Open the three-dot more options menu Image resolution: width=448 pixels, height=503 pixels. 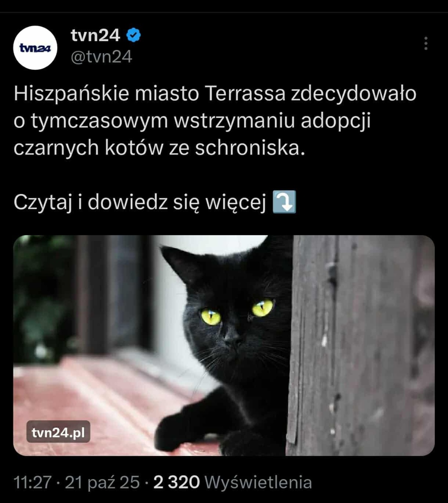coord(426,43)
